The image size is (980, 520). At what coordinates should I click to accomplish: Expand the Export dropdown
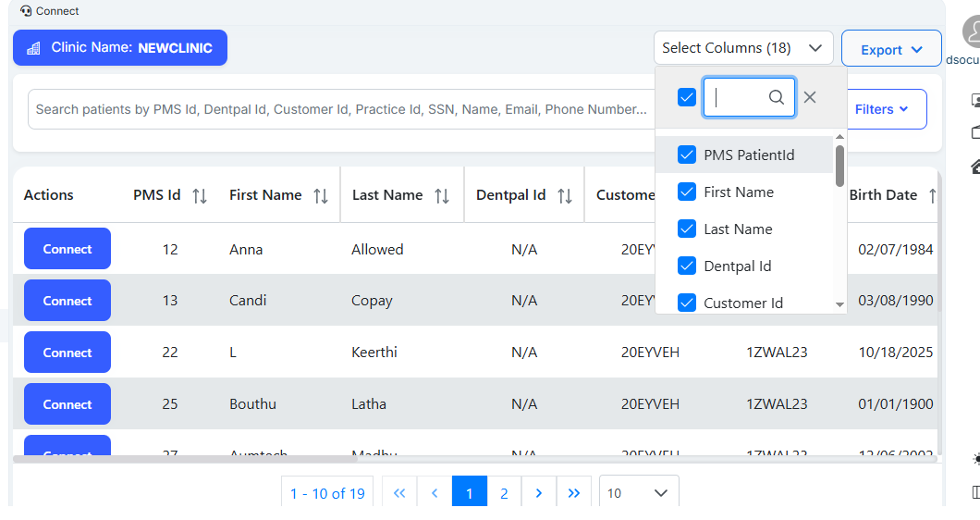click(891, 50)
